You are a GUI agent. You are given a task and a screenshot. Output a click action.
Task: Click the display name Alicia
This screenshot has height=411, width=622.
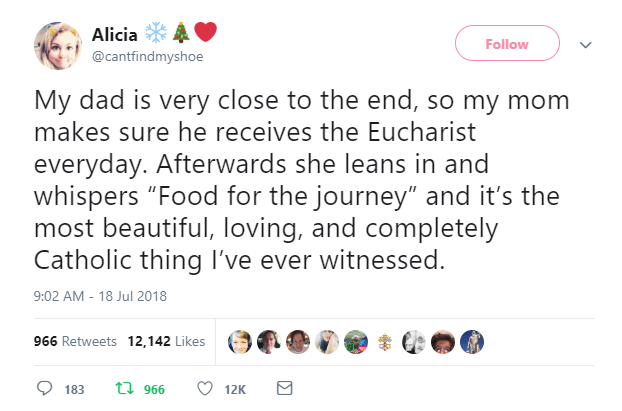coord(115,34)
